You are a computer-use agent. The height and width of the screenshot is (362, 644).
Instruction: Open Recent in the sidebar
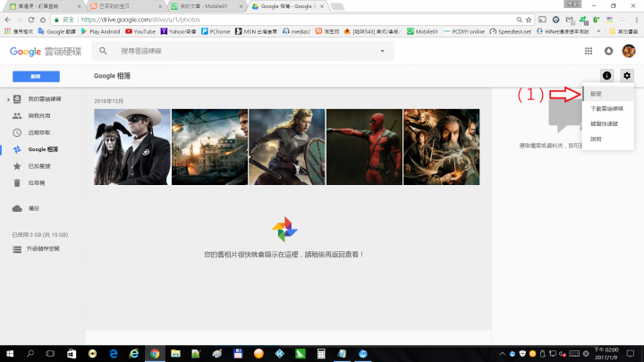click(39, 132)
